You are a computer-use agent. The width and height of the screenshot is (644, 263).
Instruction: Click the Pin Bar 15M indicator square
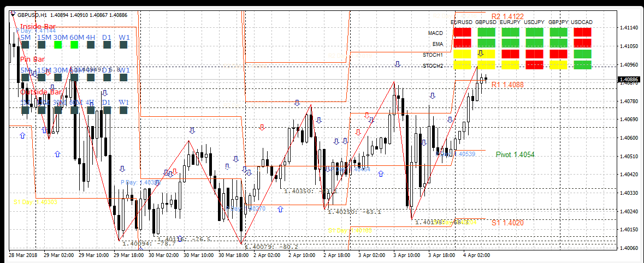pyautogui.click(x=42, y=77)
